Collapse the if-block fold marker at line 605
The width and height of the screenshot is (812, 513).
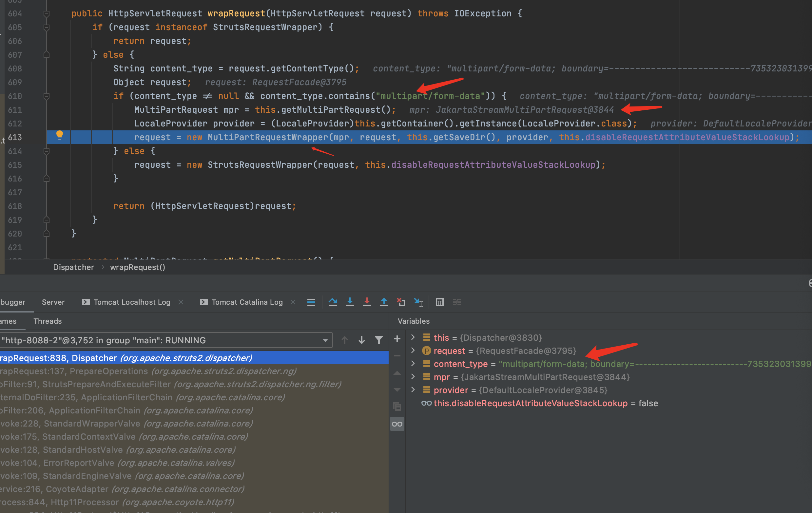point(47,28)
